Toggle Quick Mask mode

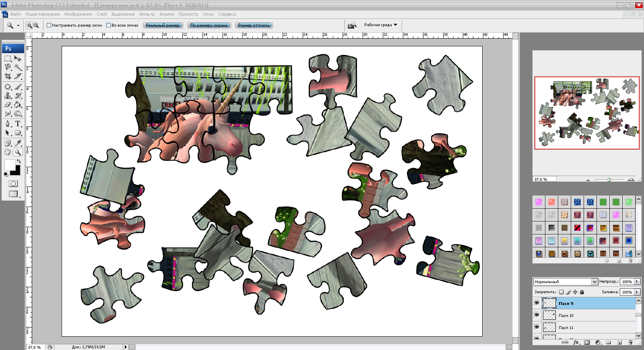(13, 184)
